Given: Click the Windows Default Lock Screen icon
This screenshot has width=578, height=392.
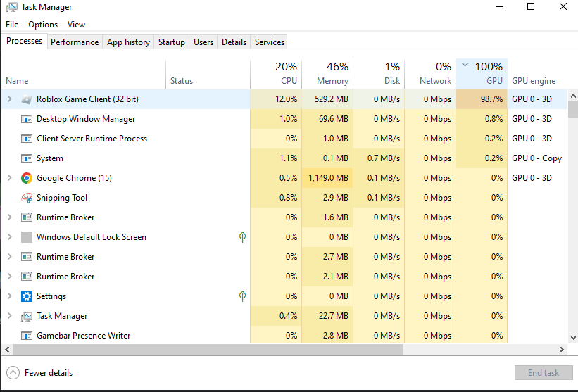Looking at the screenshot, I should tap(27, 237).
